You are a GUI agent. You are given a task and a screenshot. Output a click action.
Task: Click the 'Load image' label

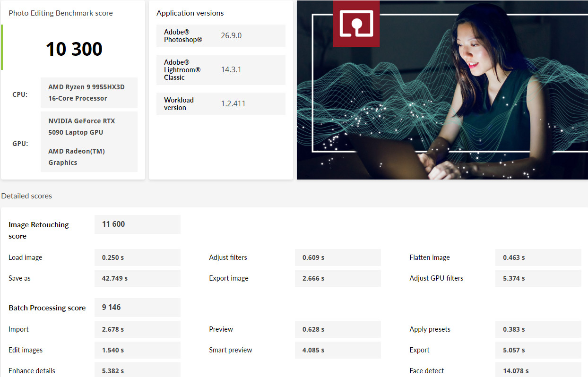[26, 257]
